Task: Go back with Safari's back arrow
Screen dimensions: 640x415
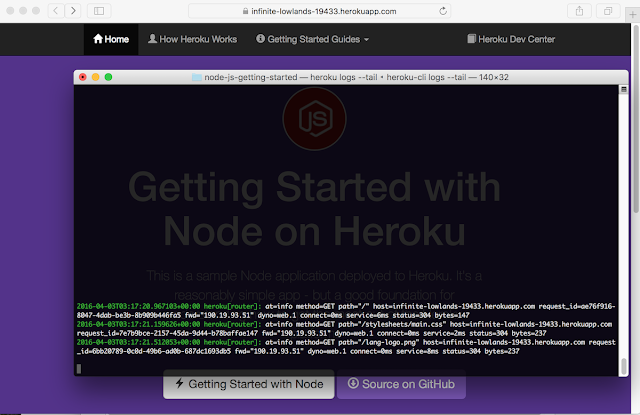Action: point(56,11)
